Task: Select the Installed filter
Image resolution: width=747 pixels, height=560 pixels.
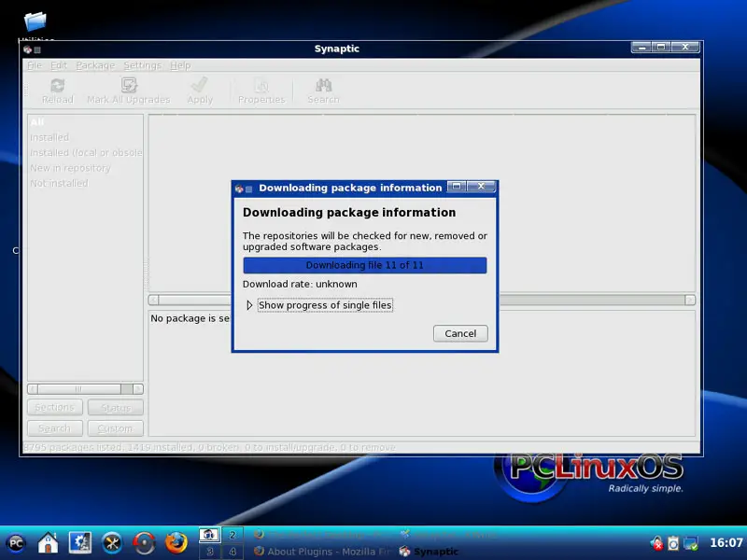Action: tap(85, 137)
